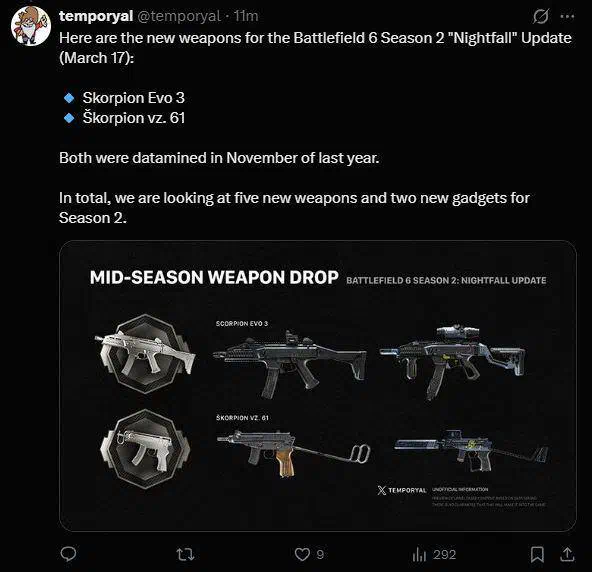Click the wooden-grip Škorpion vz. 61 render
Screen dimensions: 592x572
(x=293, y=453)
